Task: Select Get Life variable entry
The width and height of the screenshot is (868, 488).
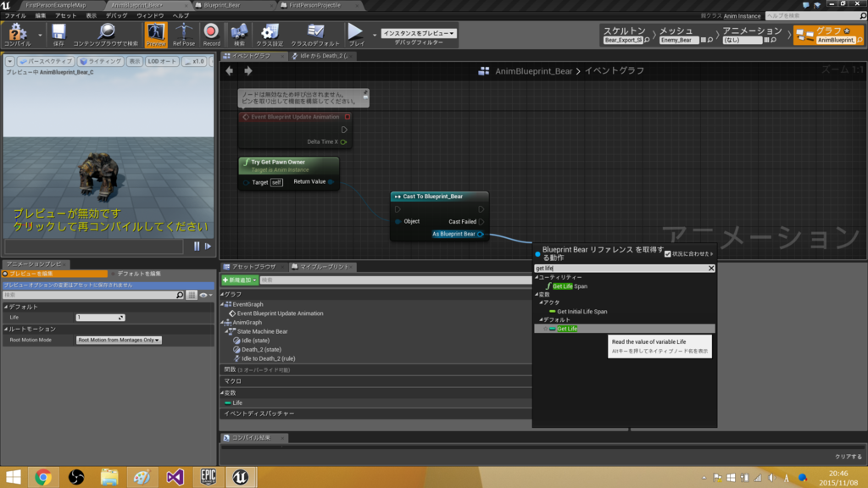Action: [x=625, y=329]
